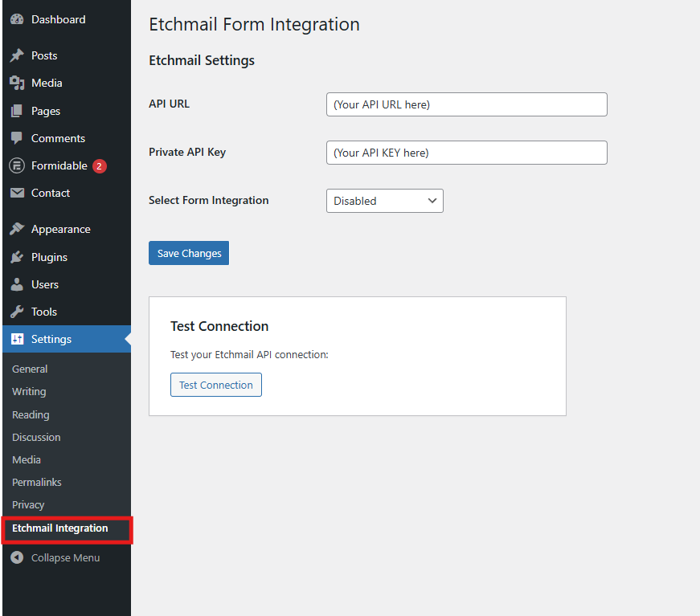Click the Pages icon
The image size is (700, 616).
pos(17,111)
